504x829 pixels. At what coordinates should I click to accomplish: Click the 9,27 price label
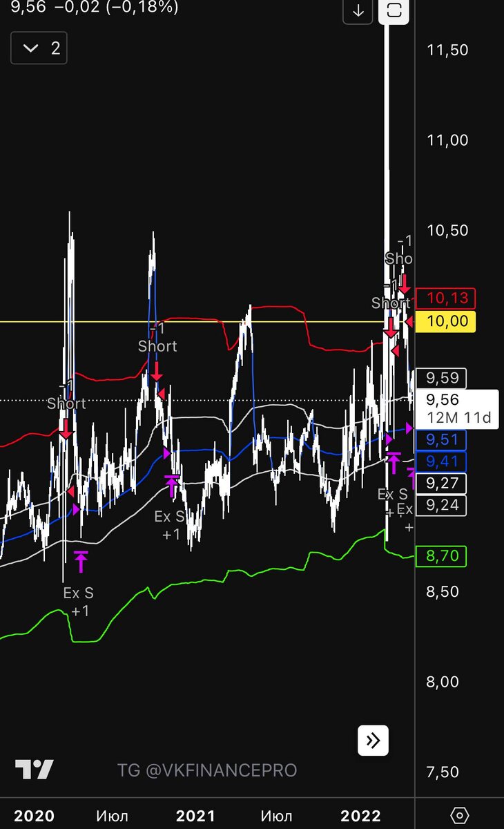pos(441,484)
